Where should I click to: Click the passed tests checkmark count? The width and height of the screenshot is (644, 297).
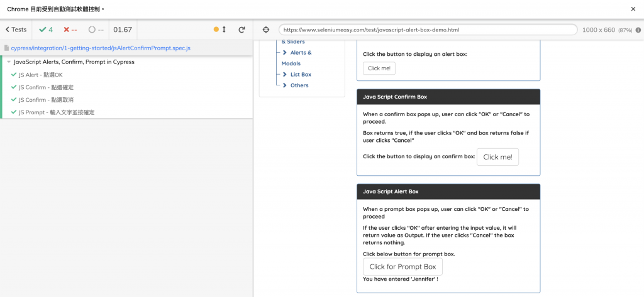(x=46, y=30)
